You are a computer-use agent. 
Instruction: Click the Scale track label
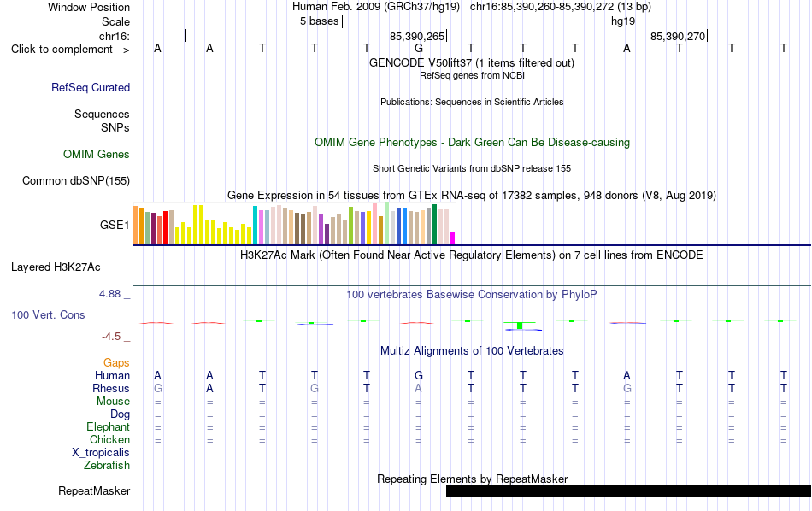(116, 21)
